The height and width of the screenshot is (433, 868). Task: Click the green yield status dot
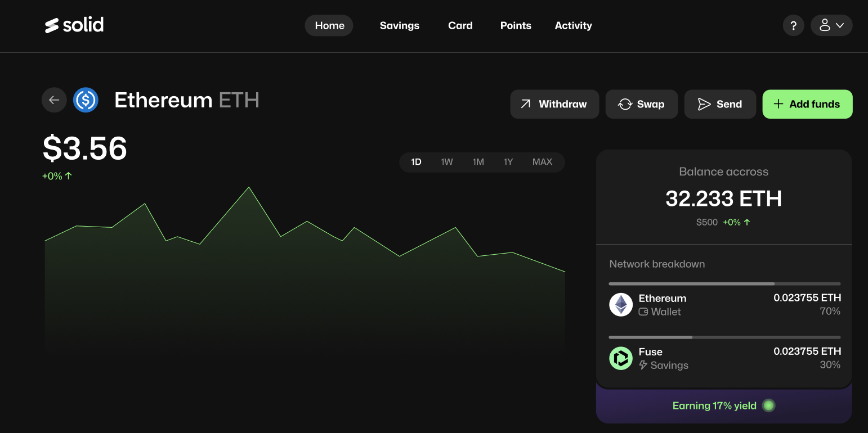[768, 405]
